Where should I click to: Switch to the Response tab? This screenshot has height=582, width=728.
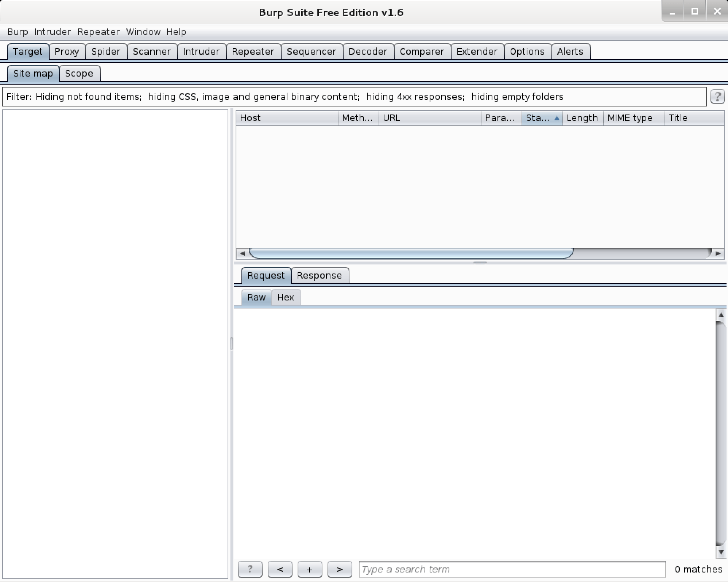(319, 275)
